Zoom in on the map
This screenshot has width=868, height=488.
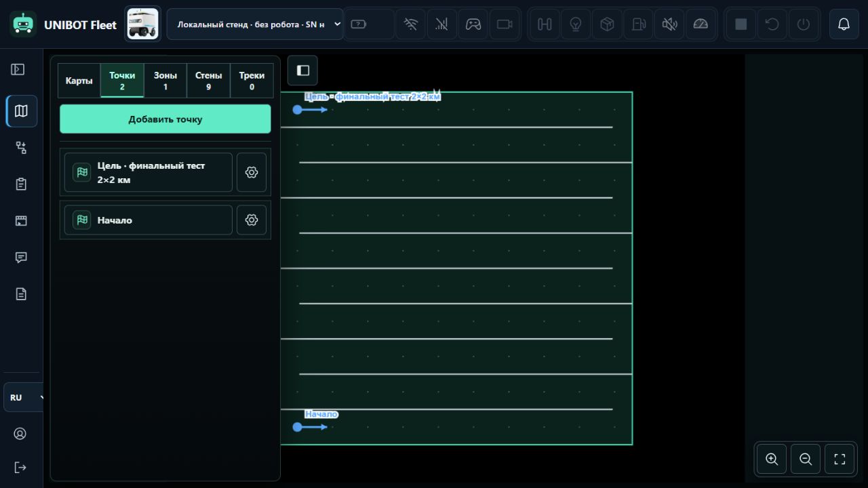[772, 459]
